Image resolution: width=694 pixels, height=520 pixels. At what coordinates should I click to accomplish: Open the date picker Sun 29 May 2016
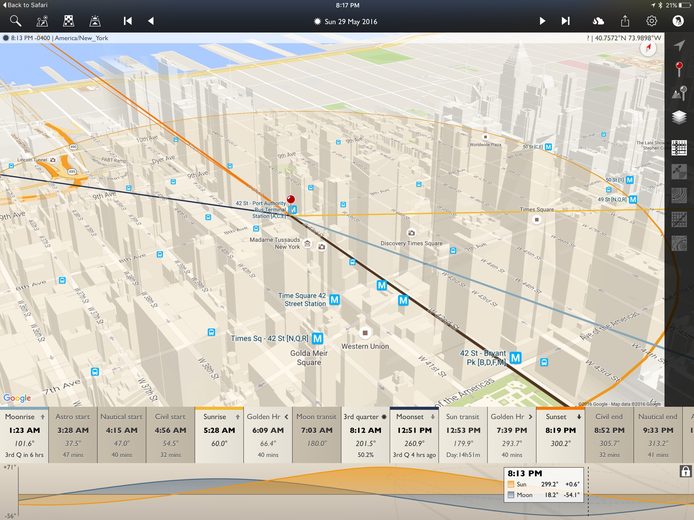(346, 21)
